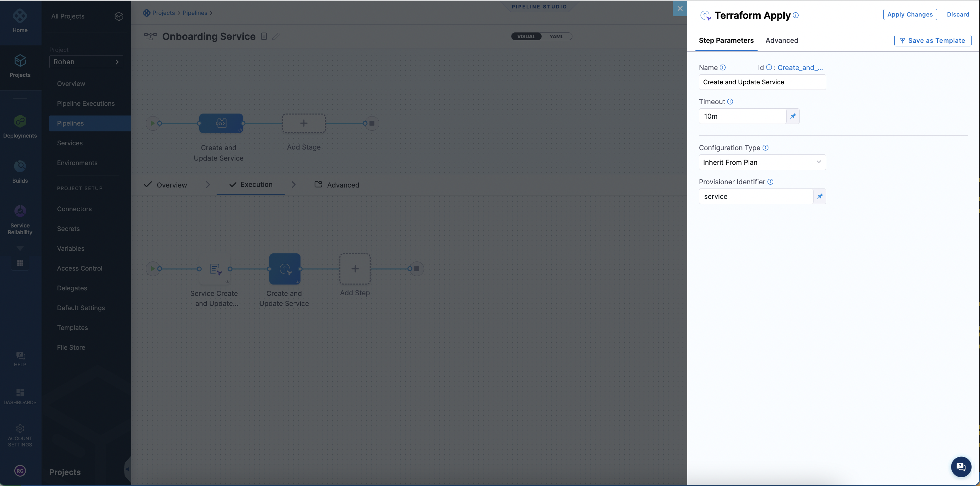
Task: Open the module grid switcher icon
Action: pyautogui.click(x=20, y=263)
